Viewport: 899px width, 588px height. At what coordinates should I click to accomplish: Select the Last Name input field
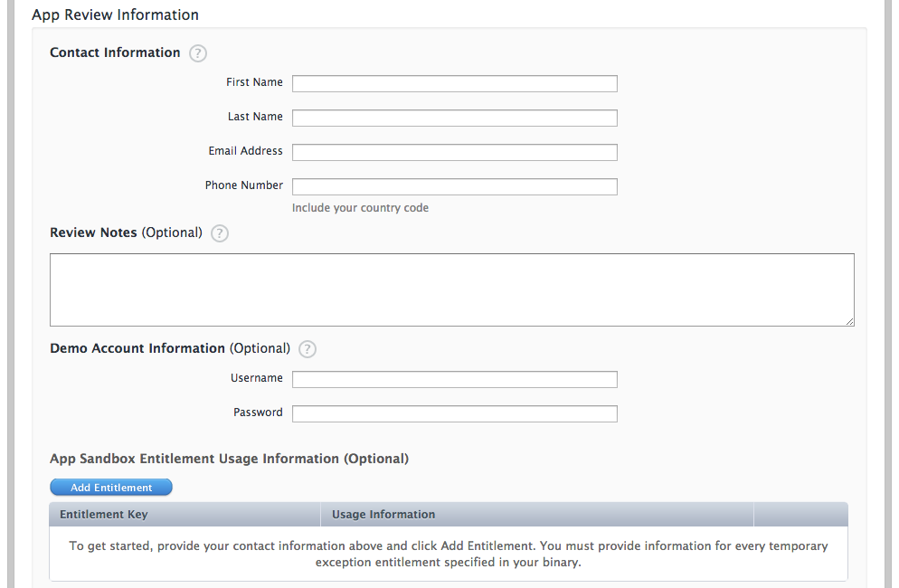(x=454, y=117)
